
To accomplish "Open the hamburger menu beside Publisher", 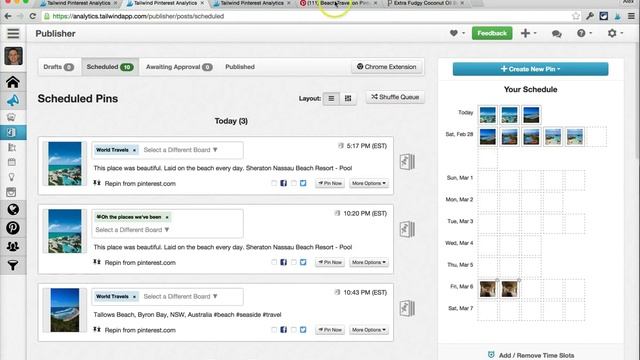I will pyautogui.click(x=13, y=33).
